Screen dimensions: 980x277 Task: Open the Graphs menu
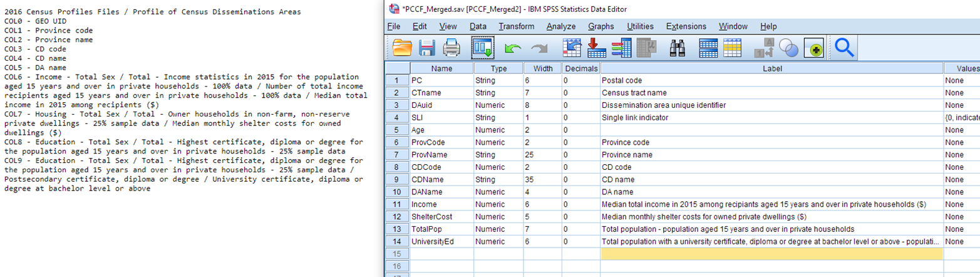pos(601,26)
